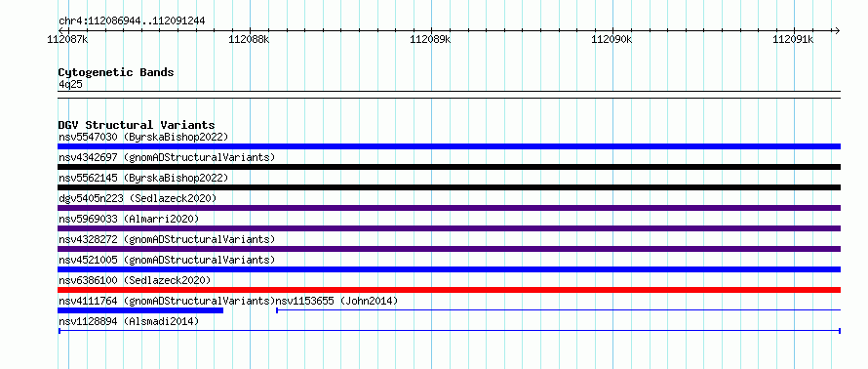This screenshot has height=369, width=868.
Task: Click the black bar for nsv4342697
Action: click(x=449, y=167)
